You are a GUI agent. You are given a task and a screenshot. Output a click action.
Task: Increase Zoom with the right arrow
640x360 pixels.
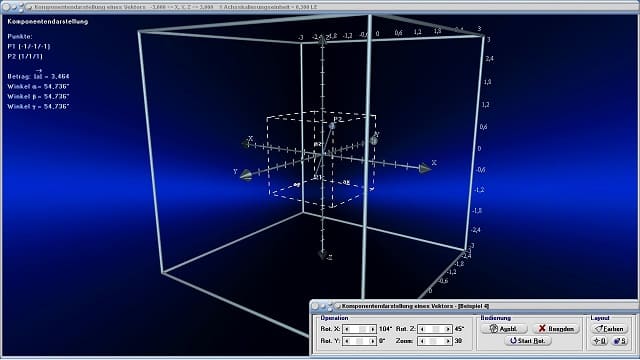447,341
